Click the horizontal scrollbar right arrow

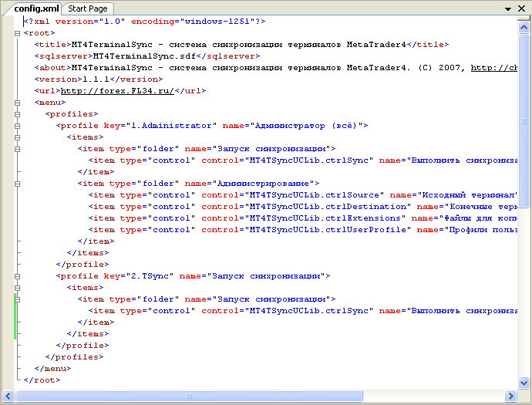click(x=510, y=396)
